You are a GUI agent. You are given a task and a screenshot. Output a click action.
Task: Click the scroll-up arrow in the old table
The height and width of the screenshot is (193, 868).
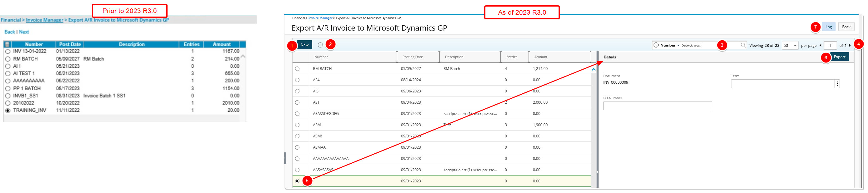click(243, 56)
